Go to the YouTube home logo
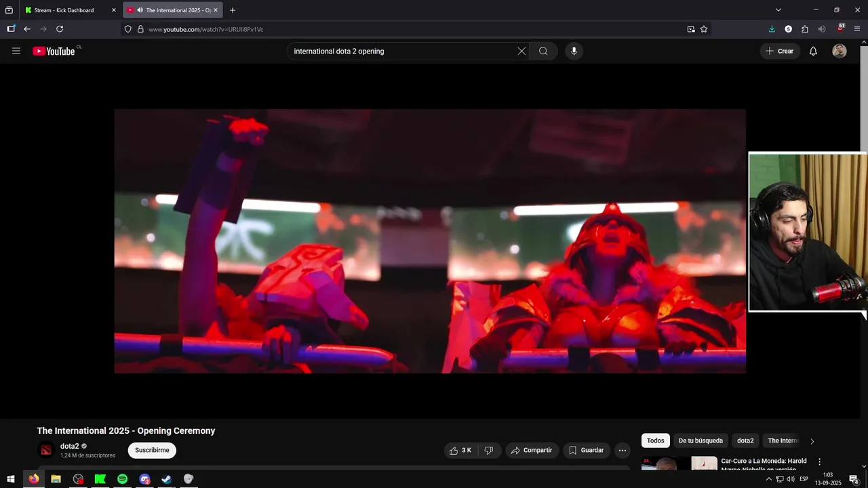 tap(54, 51)
